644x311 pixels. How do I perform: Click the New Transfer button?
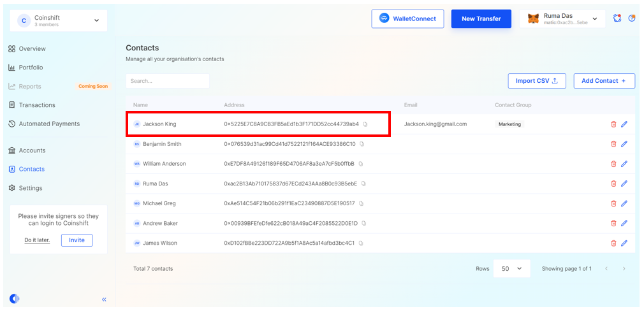(x=481, y=19)
